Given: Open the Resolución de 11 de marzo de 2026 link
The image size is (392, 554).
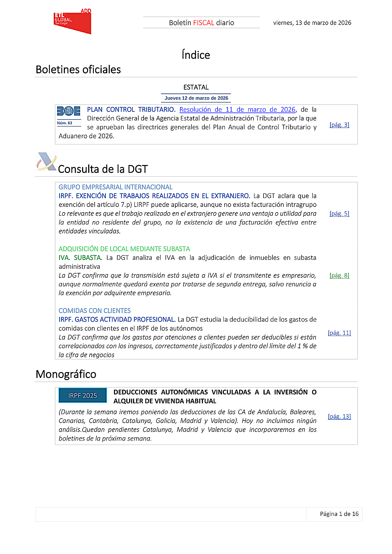Looking at the screenshot, I should [237, 109].
